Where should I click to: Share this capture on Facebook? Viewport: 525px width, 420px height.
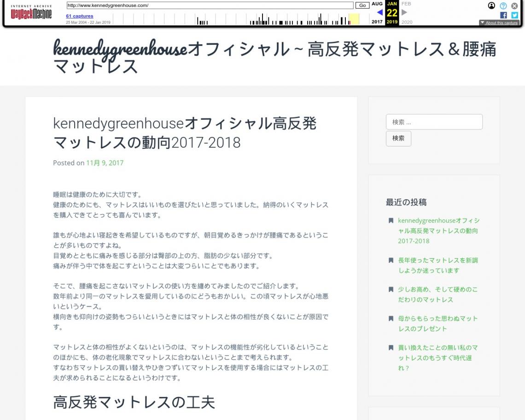click(503, 15)
